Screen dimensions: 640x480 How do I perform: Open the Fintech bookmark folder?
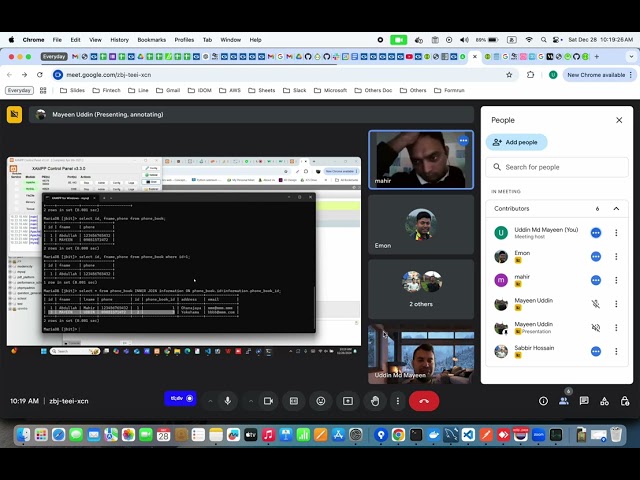tap(107, 90)
